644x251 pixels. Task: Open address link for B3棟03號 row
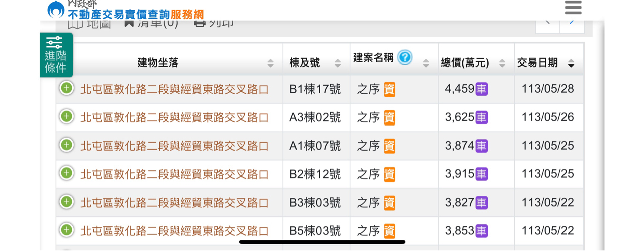(x=175, y=203)
